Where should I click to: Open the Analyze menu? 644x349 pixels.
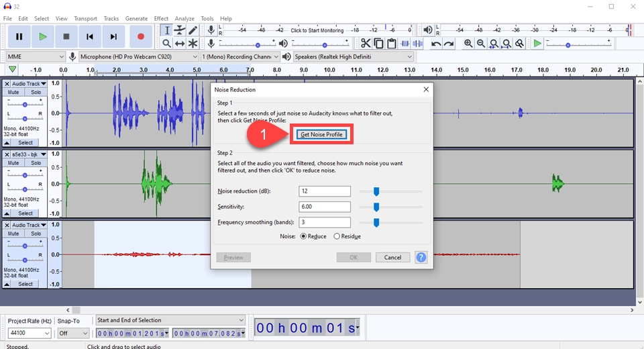coord(186,19)
